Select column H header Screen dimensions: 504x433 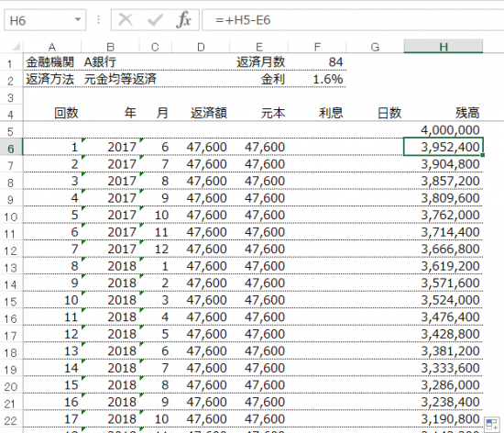(444, 47)
